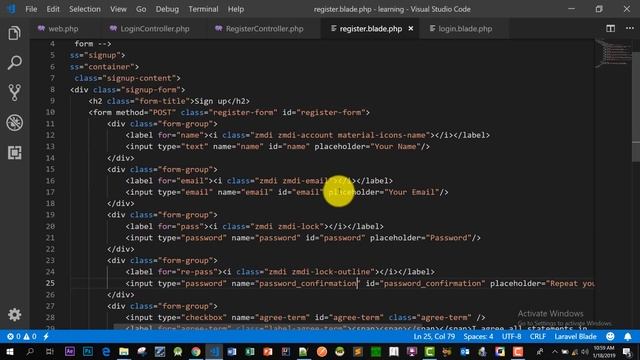
Task: Open the Source Control view
Action: (14, 93)
